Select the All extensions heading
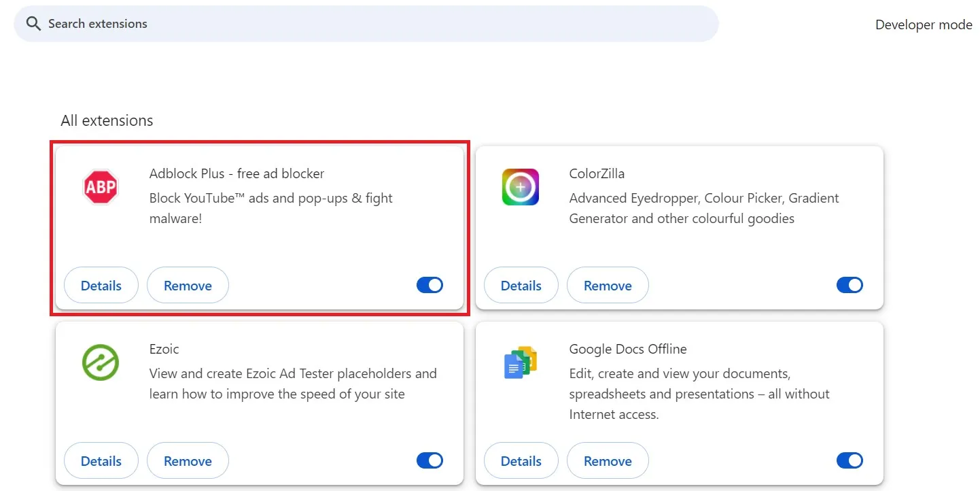The width and height of the screenshot is (980, 491). coord(107,120)
